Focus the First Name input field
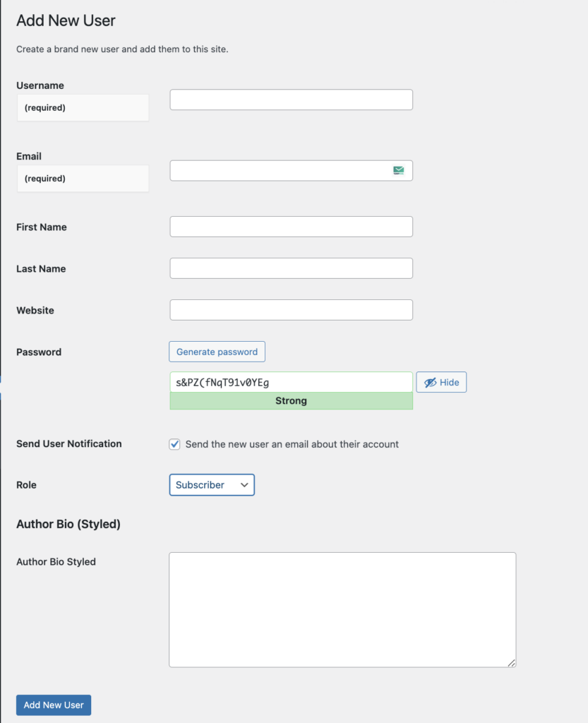This screenshot has width=588, height=723. coord(292,227)
